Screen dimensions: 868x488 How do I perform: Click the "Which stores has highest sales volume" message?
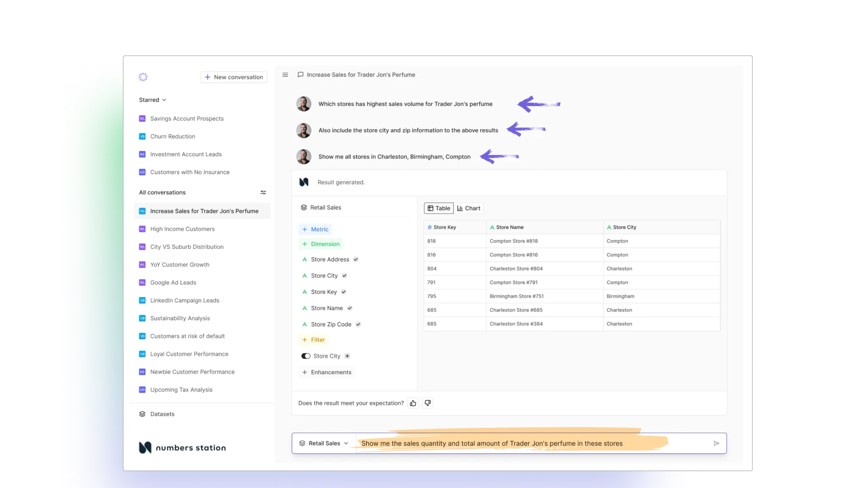(405, 104)
